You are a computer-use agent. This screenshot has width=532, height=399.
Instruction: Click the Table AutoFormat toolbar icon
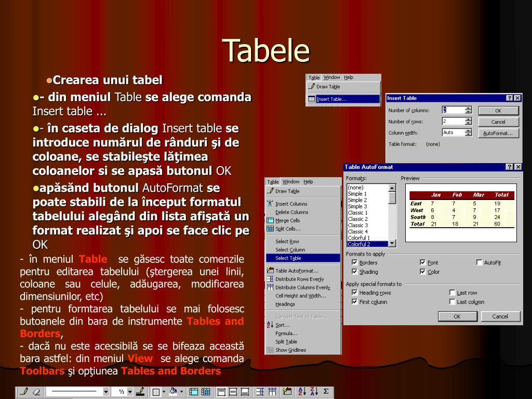287,392
